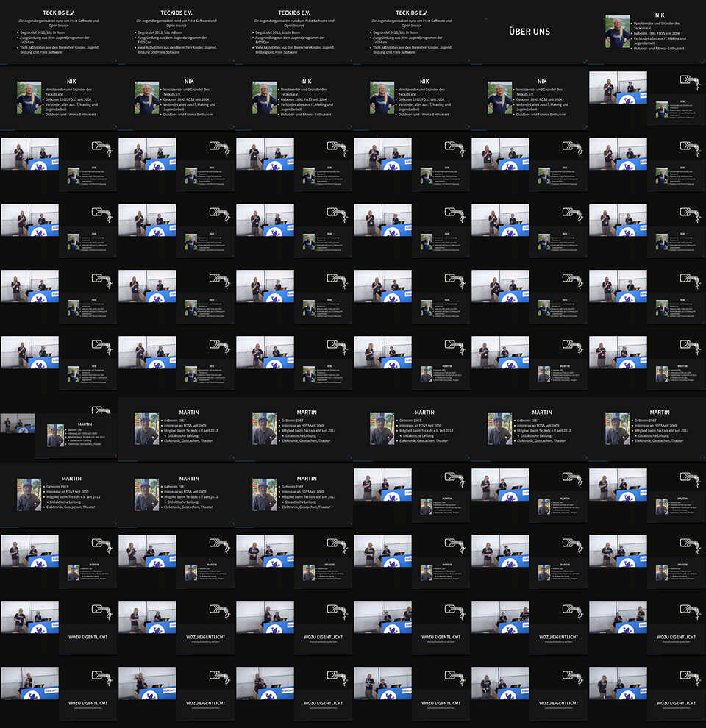Image resolution: width=706 pixels, height=728 pixels.
Task: Open the ÜBER UNS title slide thumbnail
Action: pos(529,32)
